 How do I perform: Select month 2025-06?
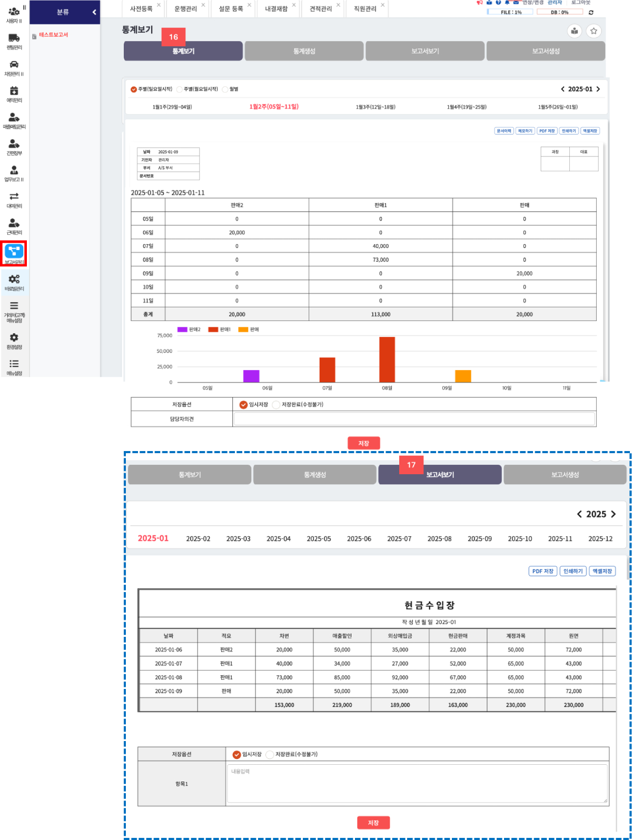tap(359, 539)
